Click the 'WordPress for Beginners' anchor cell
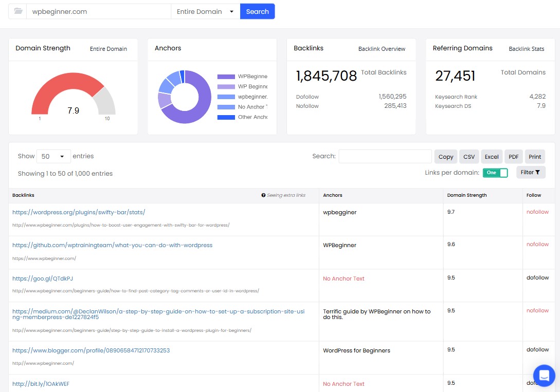This screenshot has height=392, width=560. [356, 350]
